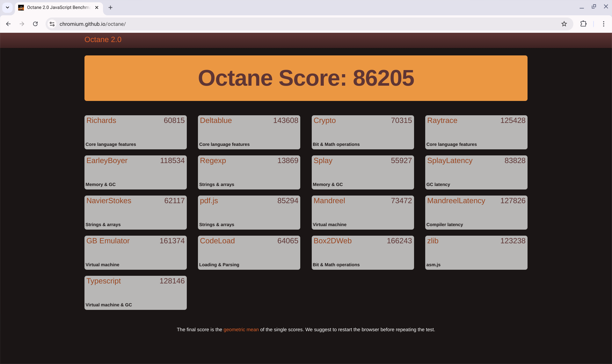Follow the geometric mean link
This screenshot has width=612, height=364.
pyautogui.click(x=241, y=330)
